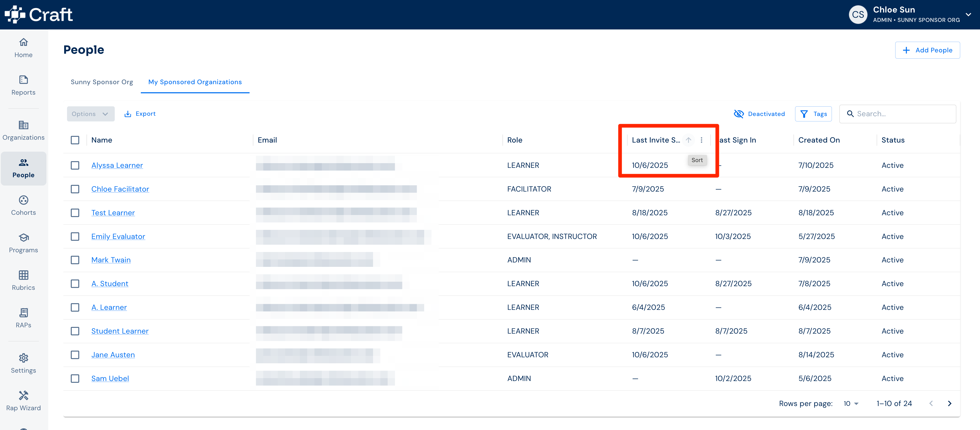Open Student Learner's profile link
Screen dimensions: 980x430
(x=120, y=331)
